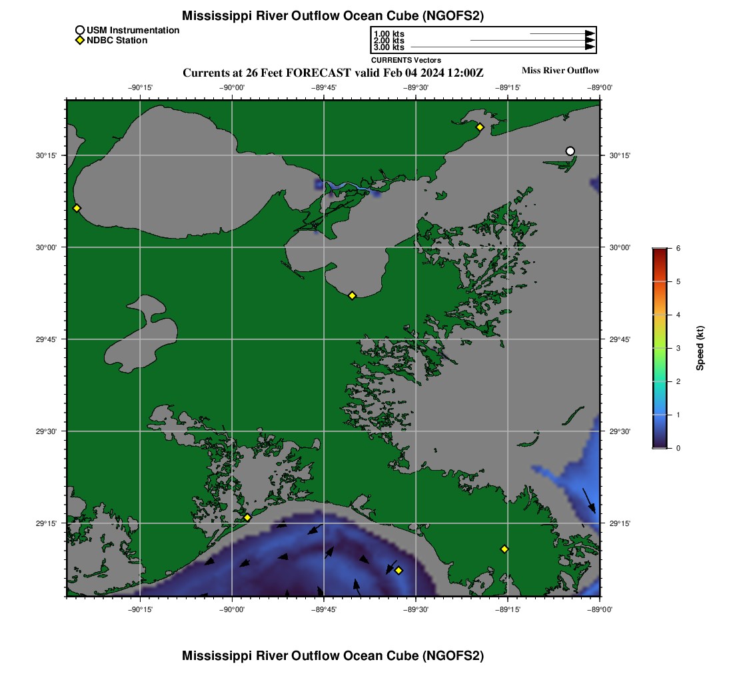Click the current arrow on the map's eastern edge
This screenshot has height=700, width=733.
click(589, 500)
